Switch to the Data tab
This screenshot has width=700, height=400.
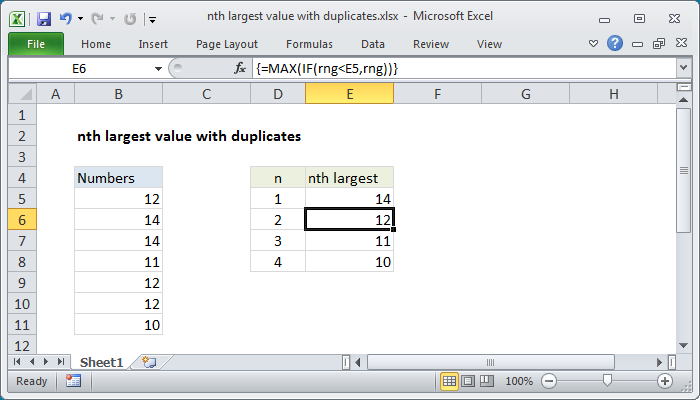click(x=373, y=44)
